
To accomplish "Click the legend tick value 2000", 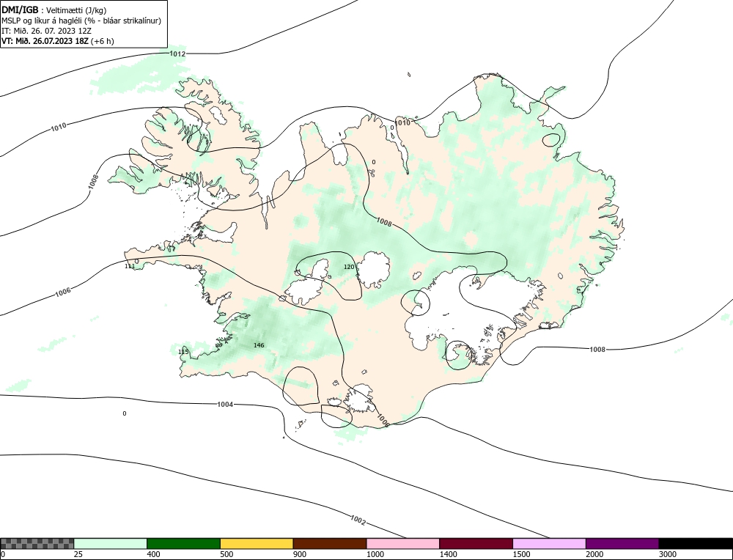I will [x=594, y=554].
